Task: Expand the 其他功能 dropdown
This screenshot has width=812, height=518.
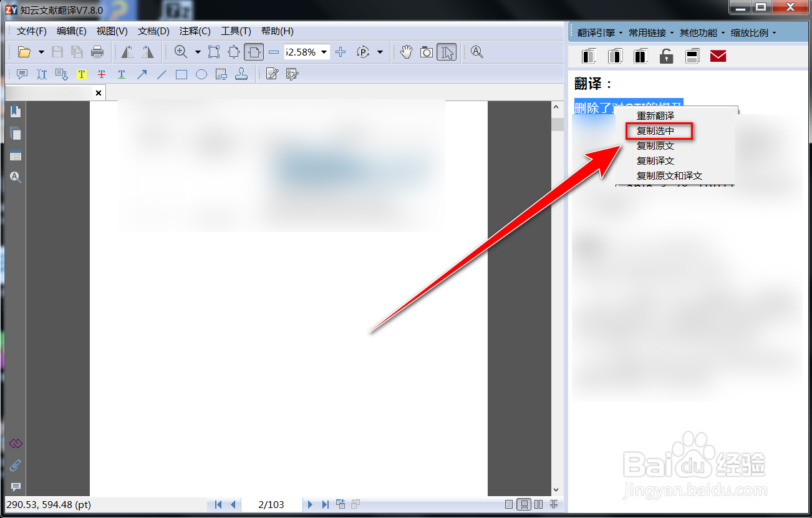Action: click(x=702, y=32)
